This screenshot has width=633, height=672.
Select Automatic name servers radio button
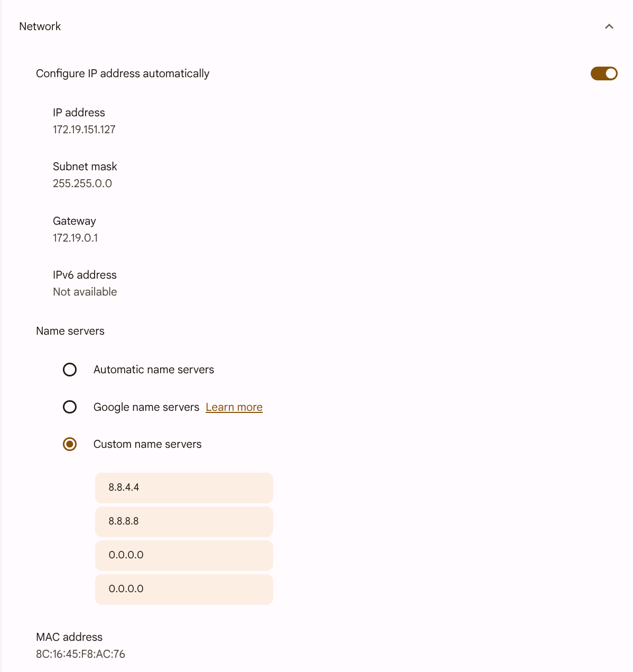click(70, 370)
